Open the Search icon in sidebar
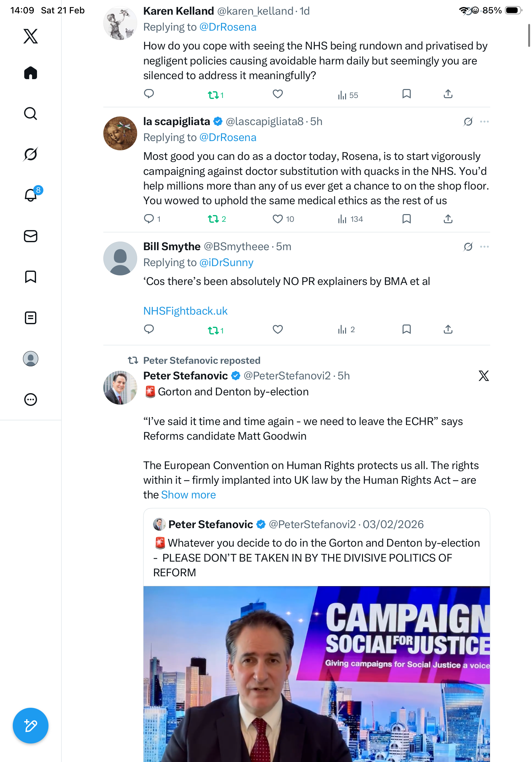Viewport: 532px width, 762px height. [x=31, y=114]
